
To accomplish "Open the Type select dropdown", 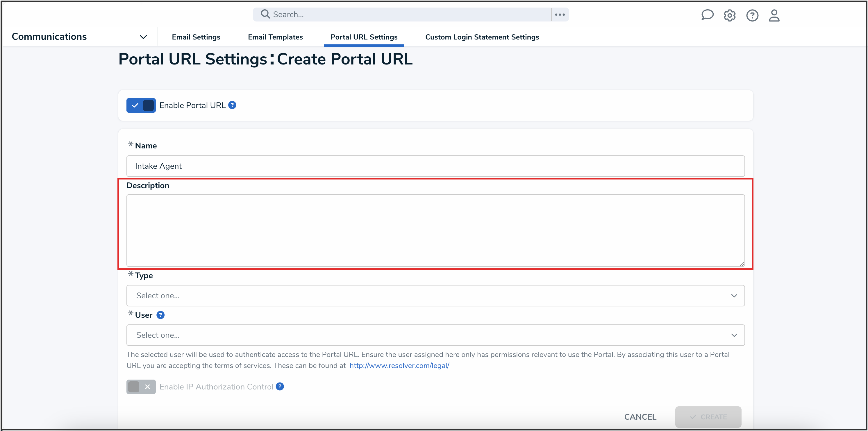I will [435, 296].
